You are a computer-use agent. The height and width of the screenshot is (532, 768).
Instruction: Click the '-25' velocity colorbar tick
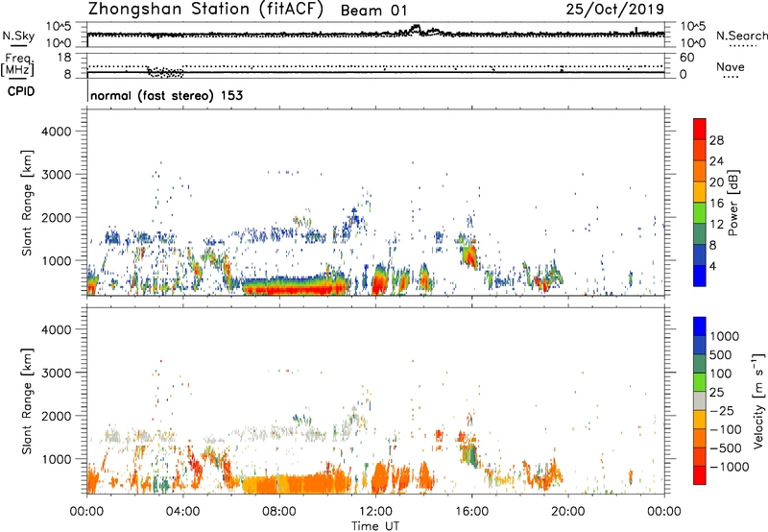click(722, 410)
